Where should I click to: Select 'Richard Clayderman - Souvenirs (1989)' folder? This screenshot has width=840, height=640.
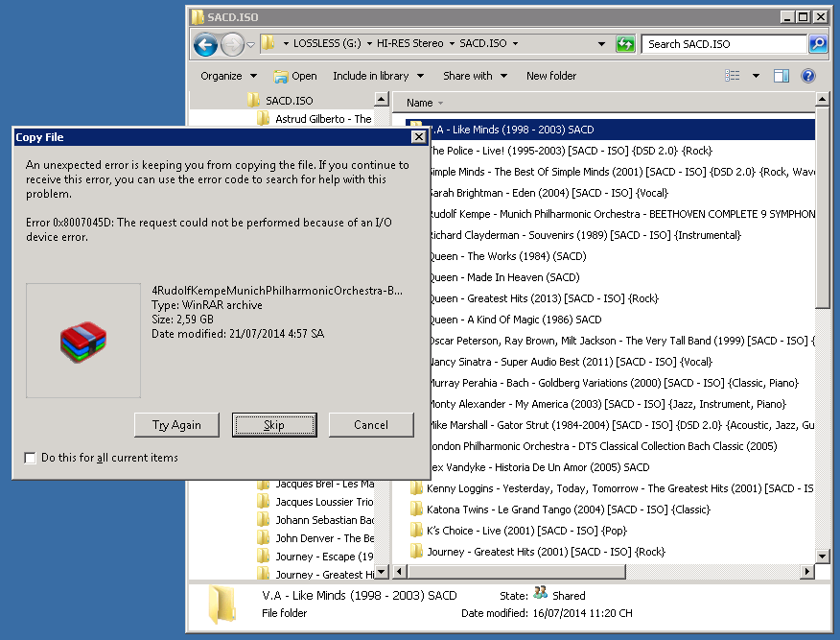(x=586, y=235)
